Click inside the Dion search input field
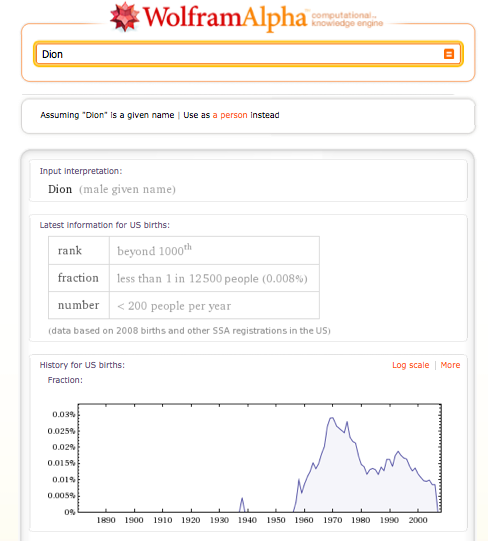488x541 pixels. (x=248, y=54)
